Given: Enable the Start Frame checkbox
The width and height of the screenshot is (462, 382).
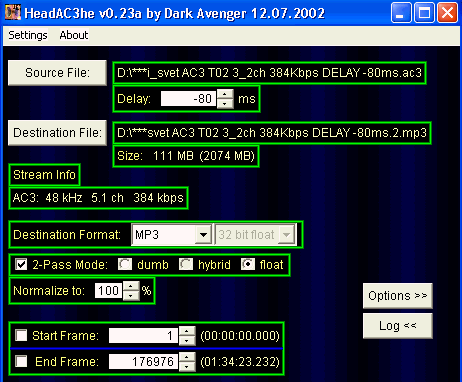Looking at the screenshot, I should pos(21,335).
